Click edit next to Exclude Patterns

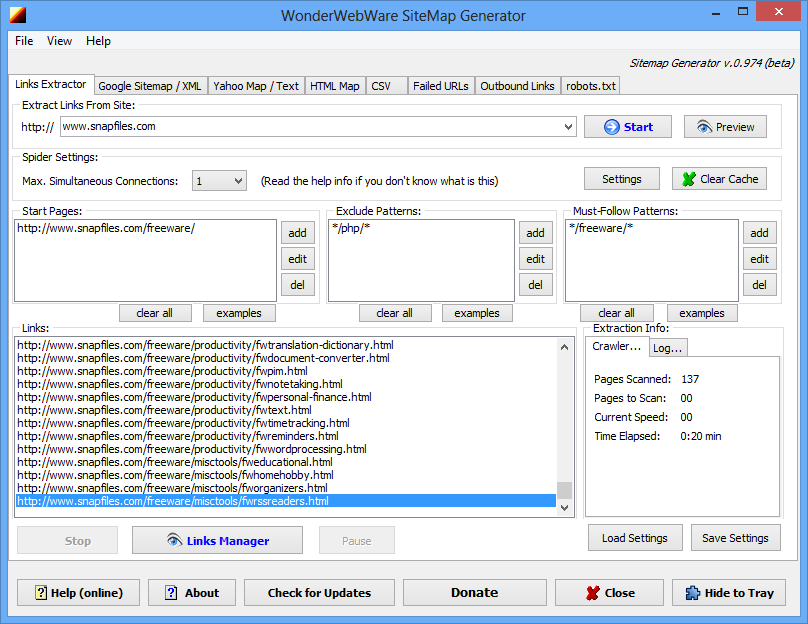(x=535, y=259)
